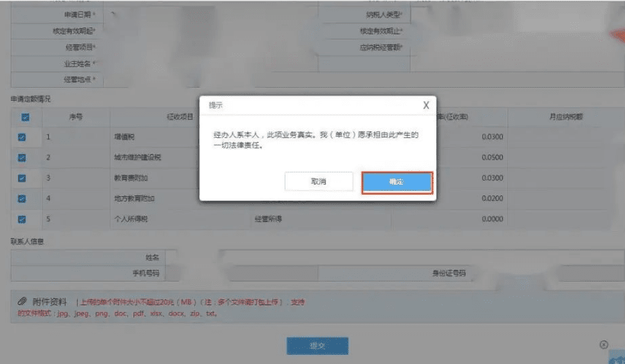Viewport: 625px width, 364px height.
Task: Cancel the prompt with 取消 button
Action: [x=318, y=182]
